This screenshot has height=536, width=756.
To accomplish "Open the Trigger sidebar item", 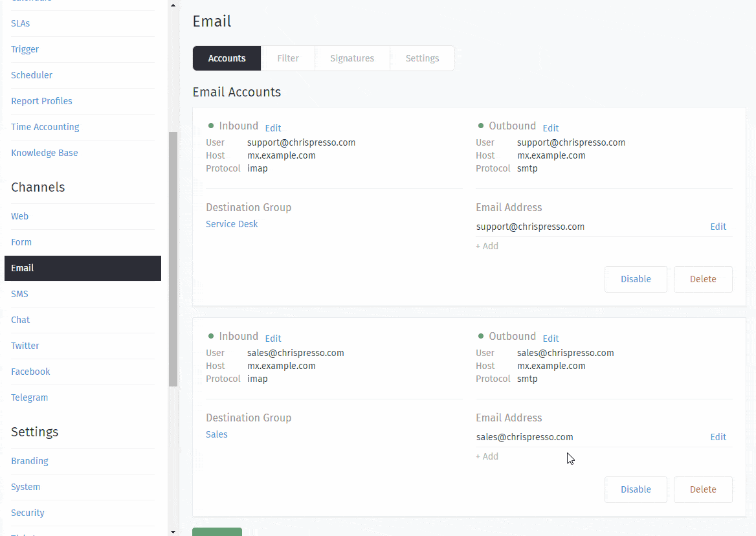I will (25, 49).
